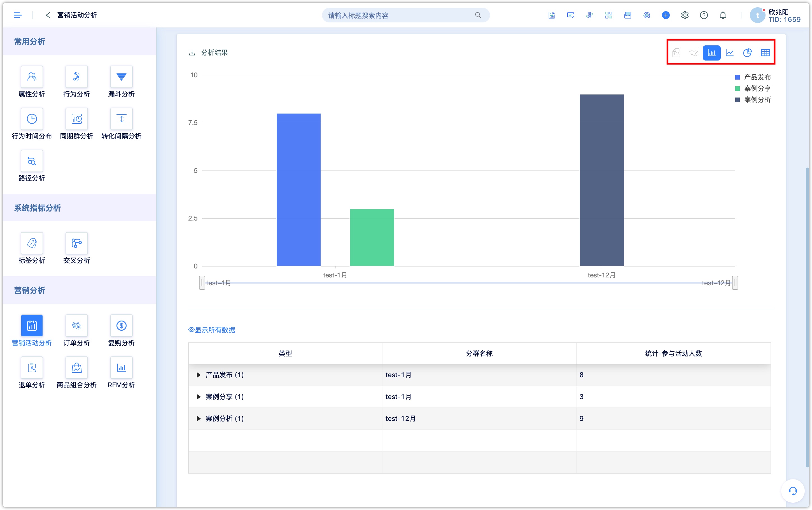
Task: Open 行为时间分布 clock icon
Action: pyautogui.click(x=32, y=119)
